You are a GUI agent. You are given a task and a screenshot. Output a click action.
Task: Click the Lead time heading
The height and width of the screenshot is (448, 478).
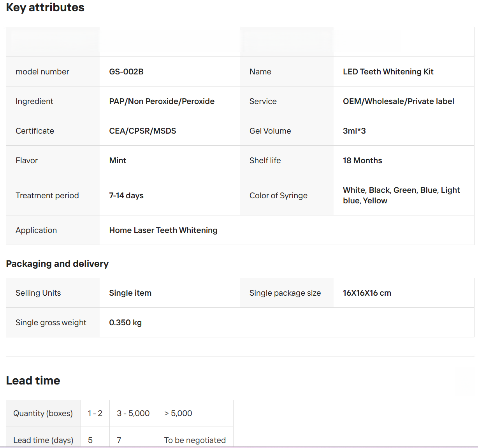coord(33,381)
